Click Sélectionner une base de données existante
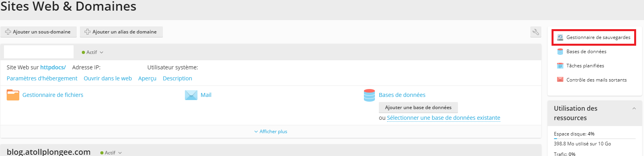Viewport: 644px width, 156px height. 444,118
